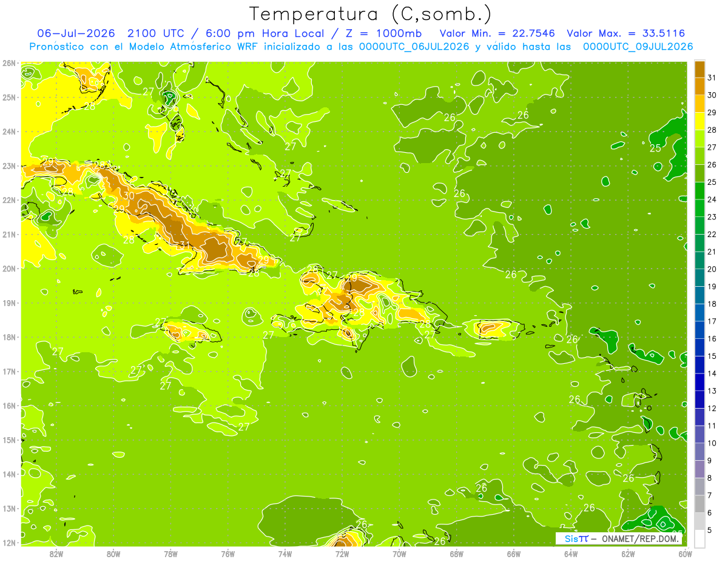The image size is (728, 562).
Task: Click the '19N' latitude axis label
Action: (x=9, y=303)
